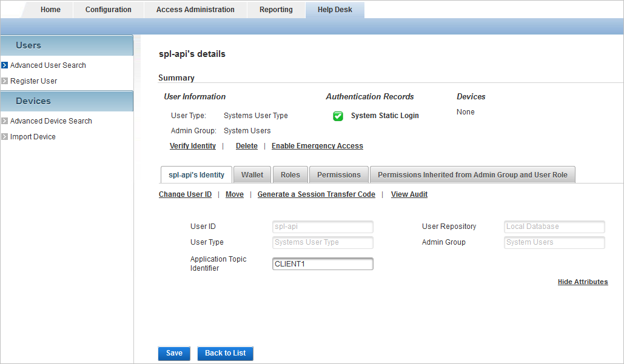The image size is (624, 364).
Task: Select the Wallet tab
Action: point(252,175)
